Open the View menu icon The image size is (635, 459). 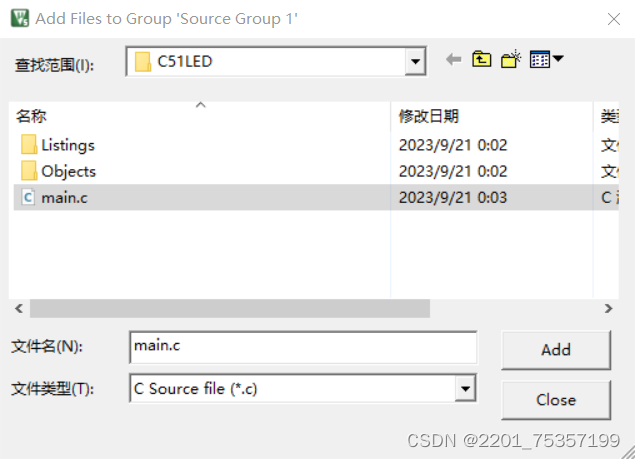coord(546,60)
